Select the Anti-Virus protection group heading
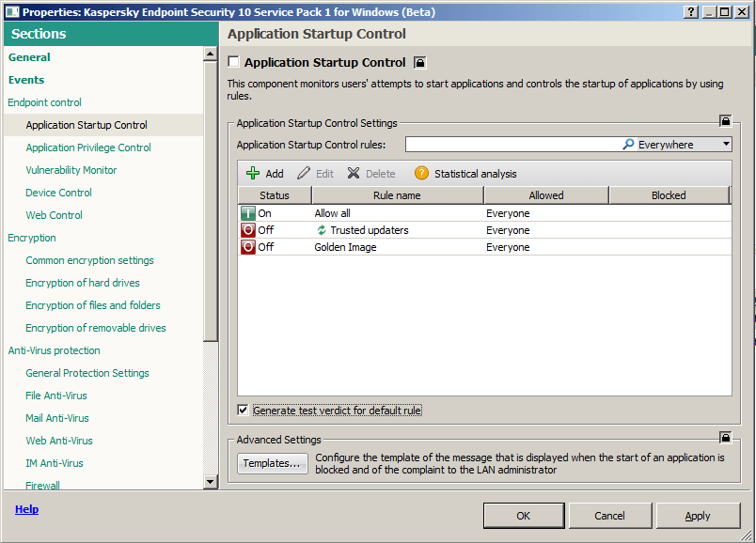 coord(54,350)
